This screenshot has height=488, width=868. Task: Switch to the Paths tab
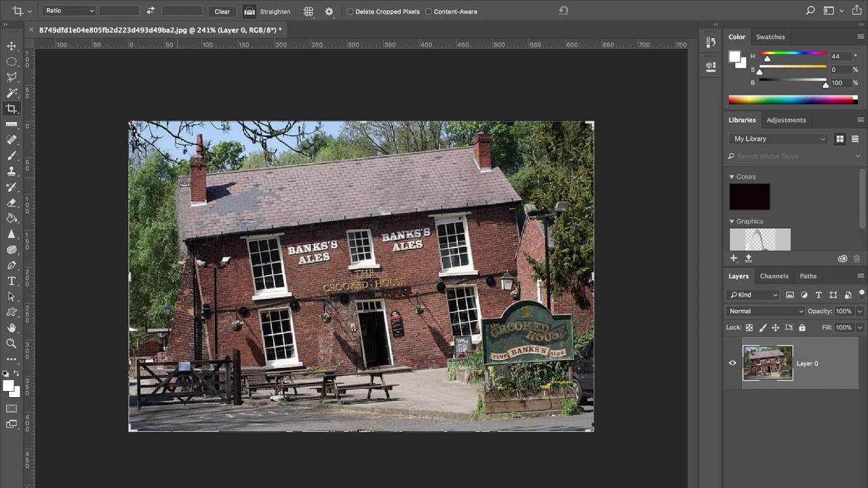click(808, 276)
